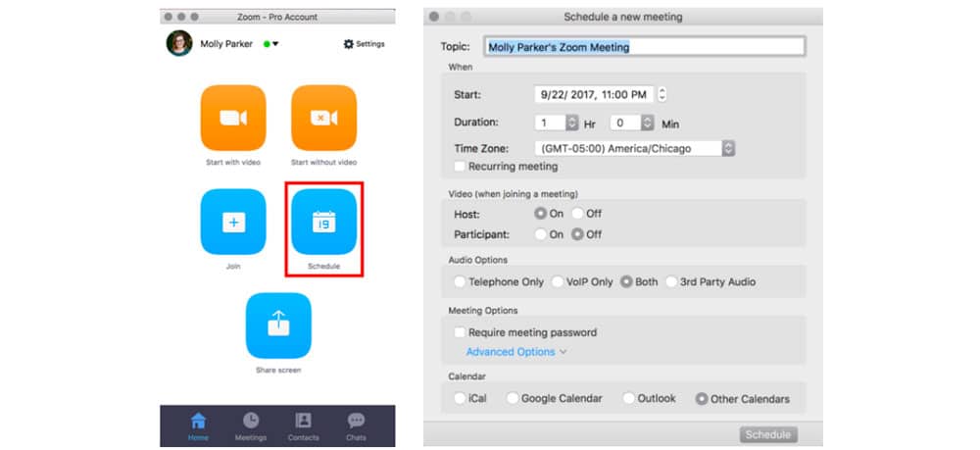Select Both audio option
The height and width of the screenshot is (450, 980).
(626, 282)
